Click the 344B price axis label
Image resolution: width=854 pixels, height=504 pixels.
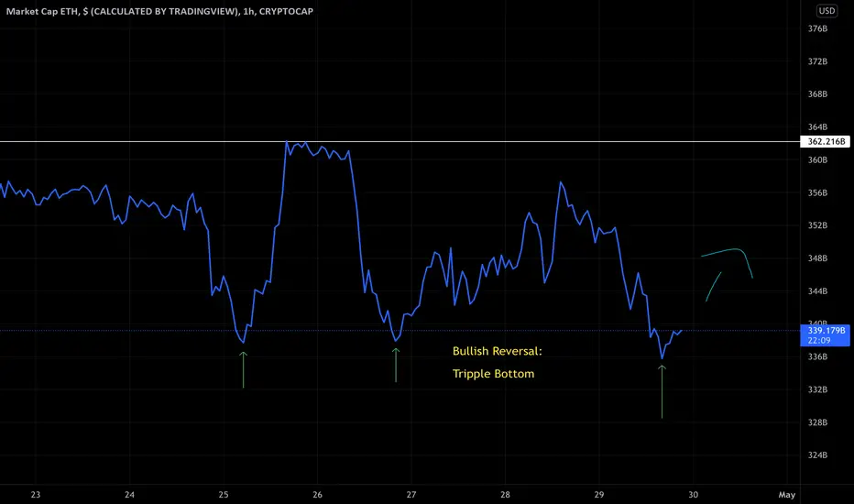tap(817, 291)
